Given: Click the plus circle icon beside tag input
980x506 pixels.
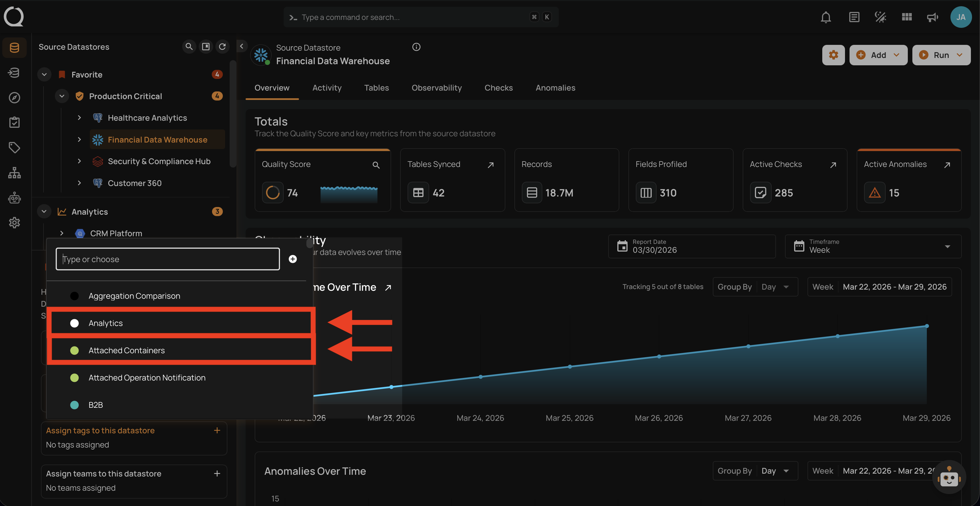Looking at the screenshot, I should point(292,259).
